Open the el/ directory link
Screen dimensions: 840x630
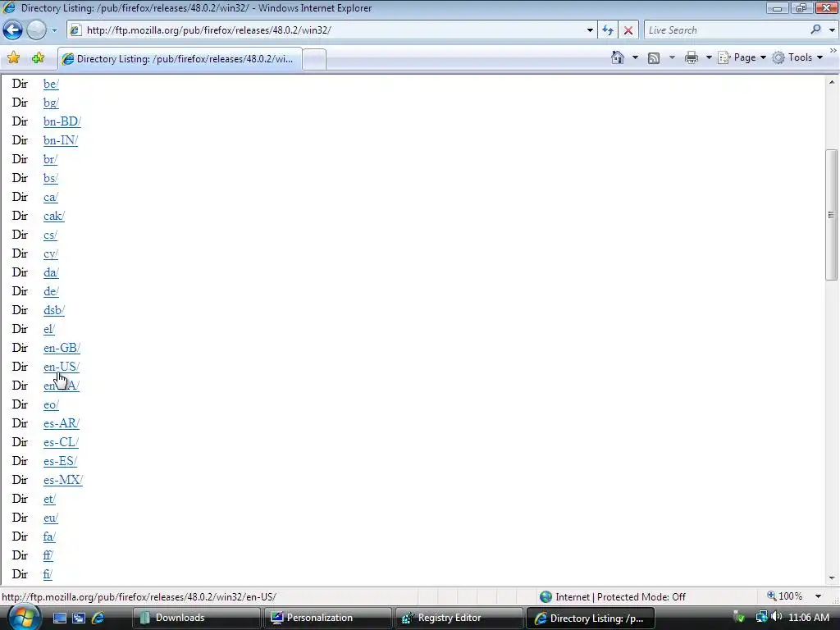pyautogui.click(x=48, y=329)
